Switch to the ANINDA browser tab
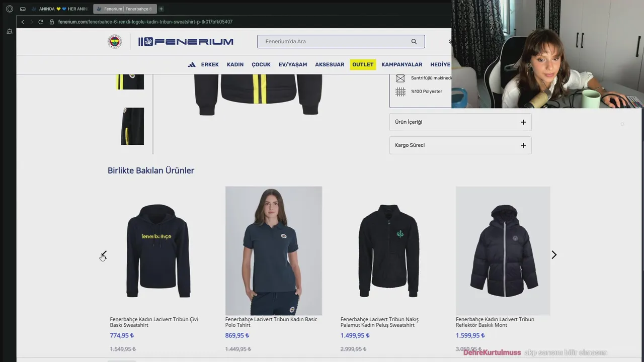 pos(59,9)
